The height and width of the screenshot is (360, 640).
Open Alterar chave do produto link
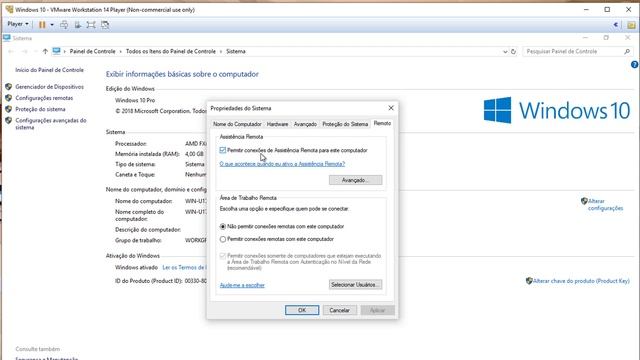(x=581, y=281)
